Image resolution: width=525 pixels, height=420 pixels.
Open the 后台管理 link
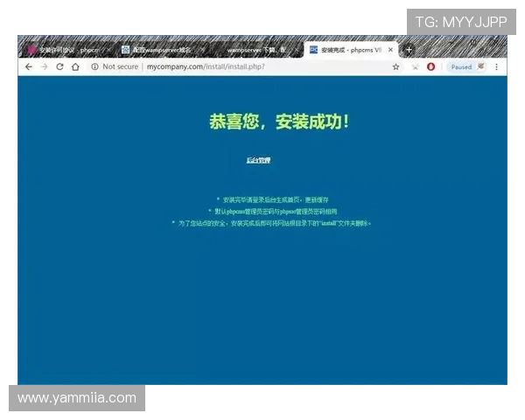(258, 160)
